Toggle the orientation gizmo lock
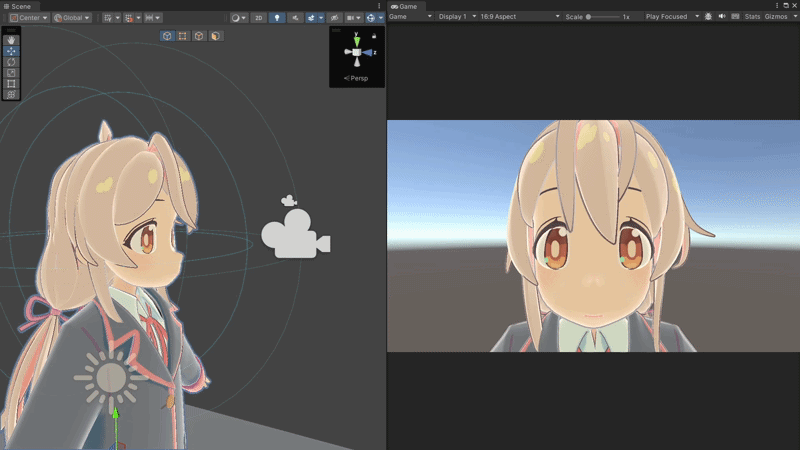Viewport: 800px width, 450px height. point(374,36)
